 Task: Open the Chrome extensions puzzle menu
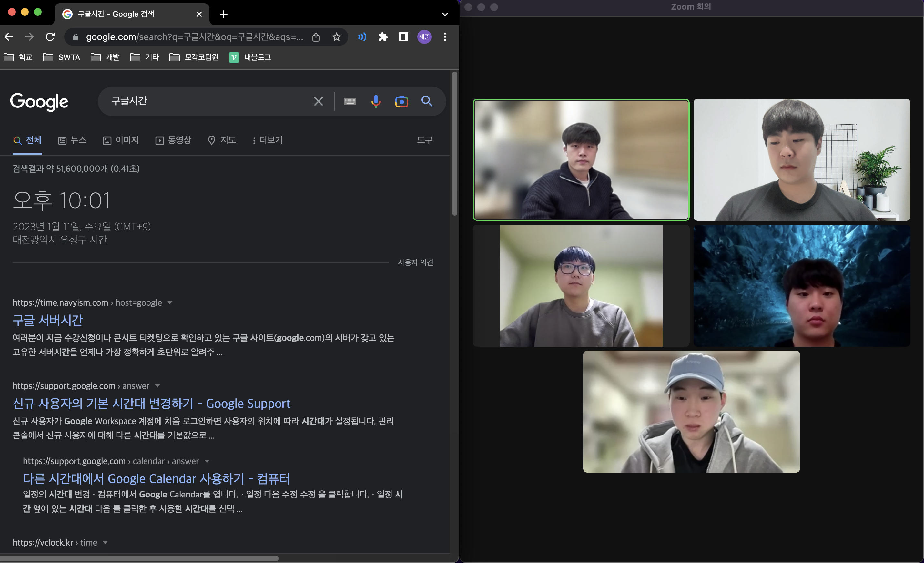(383, 37)
